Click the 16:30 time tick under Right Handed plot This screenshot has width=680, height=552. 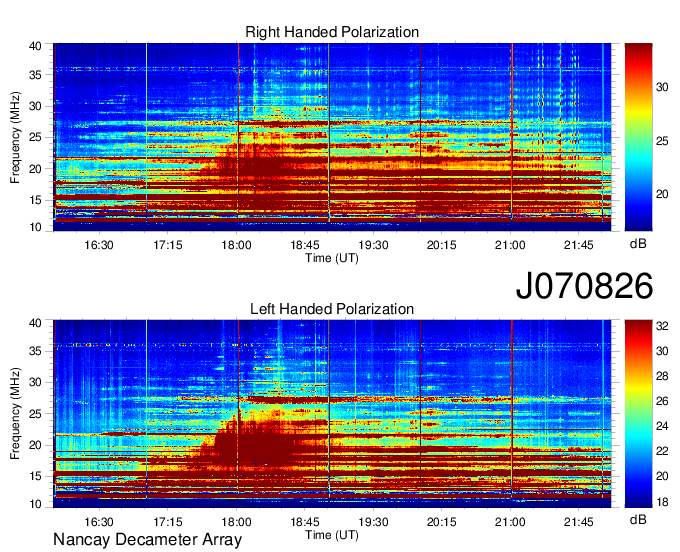pos(99,245)
